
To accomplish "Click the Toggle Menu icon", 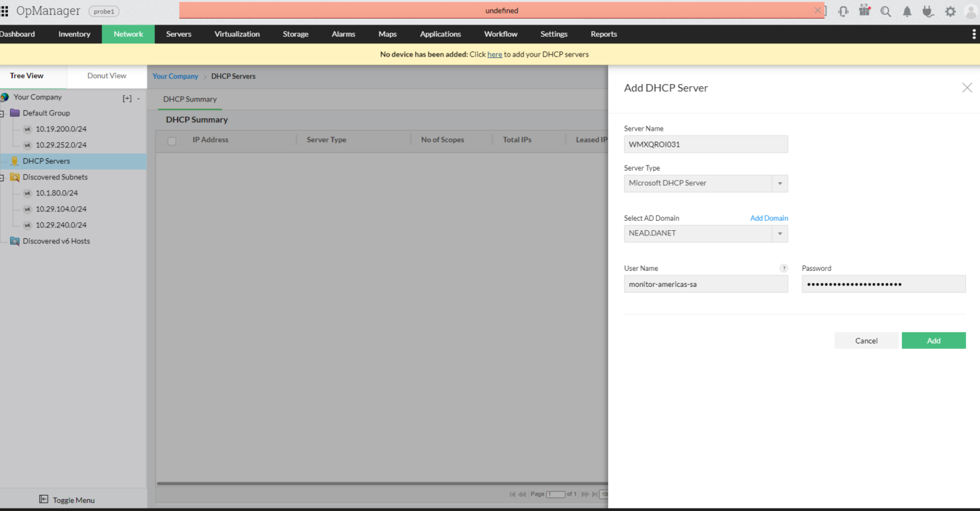I will 43,500.
